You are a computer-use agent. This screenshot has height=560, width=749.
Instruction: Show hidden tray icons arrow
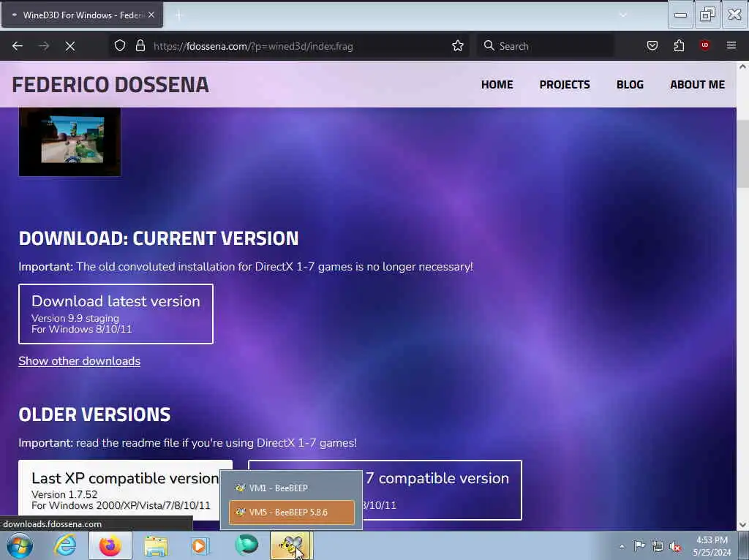[622, 546]
